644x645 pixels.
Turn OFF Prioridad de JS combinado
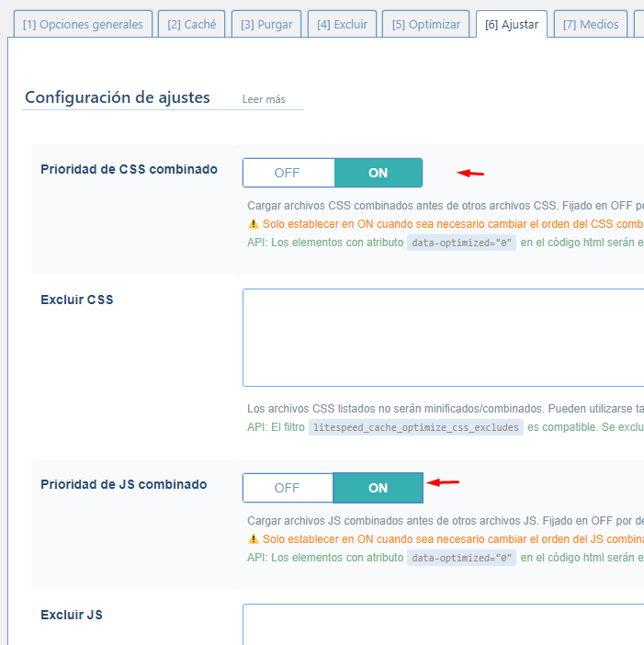[x=288, y=488]
